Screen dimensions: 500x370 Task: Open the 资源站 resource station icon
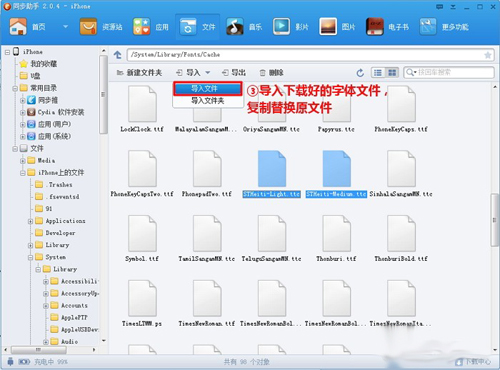(x=88, y=27)
